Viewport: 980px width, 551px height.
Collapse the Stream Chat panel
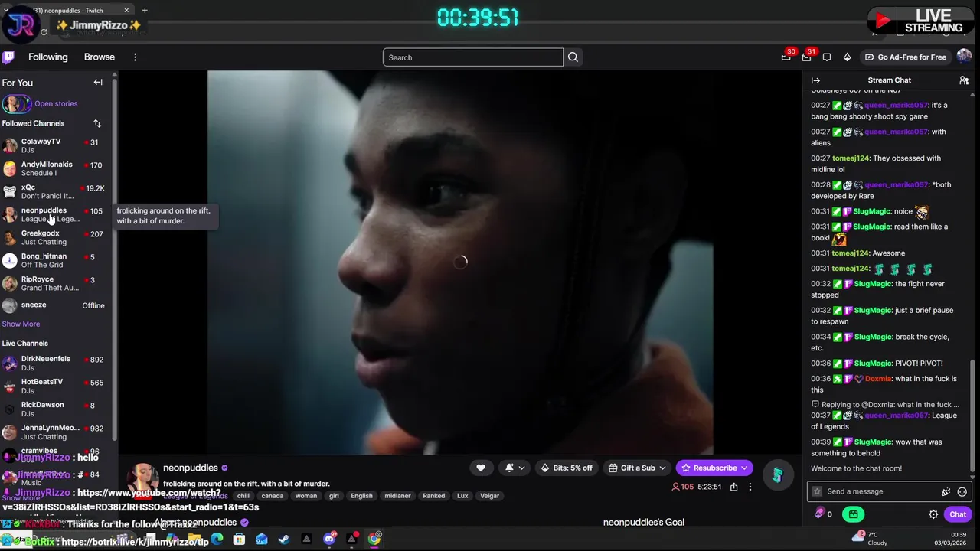(x=815, y=80)
